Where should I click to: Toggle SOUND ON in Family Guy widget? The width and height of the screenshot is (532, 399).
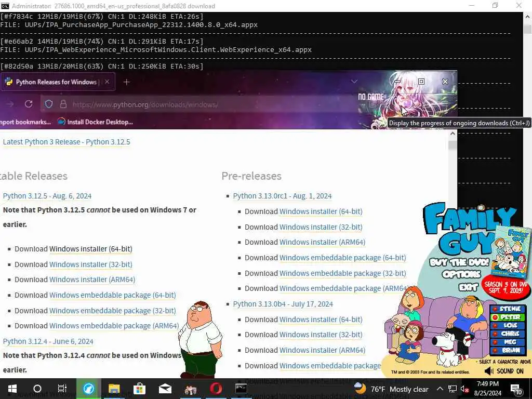point(504,371)
